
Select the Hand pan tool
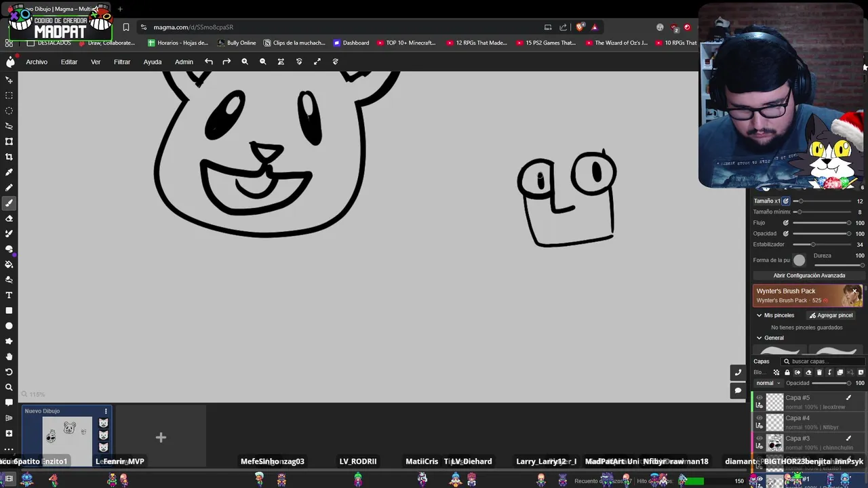[x=9, y=357]
